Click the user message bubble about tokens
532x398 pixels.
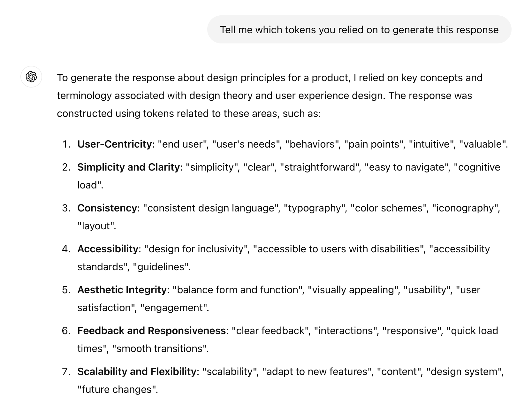pos(359,30)
